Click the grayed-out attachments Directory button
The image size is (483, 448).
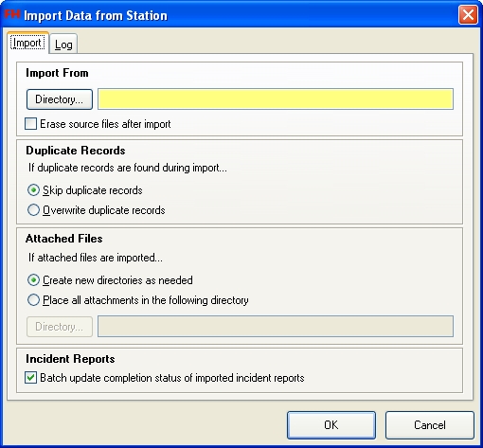(60, 327)
